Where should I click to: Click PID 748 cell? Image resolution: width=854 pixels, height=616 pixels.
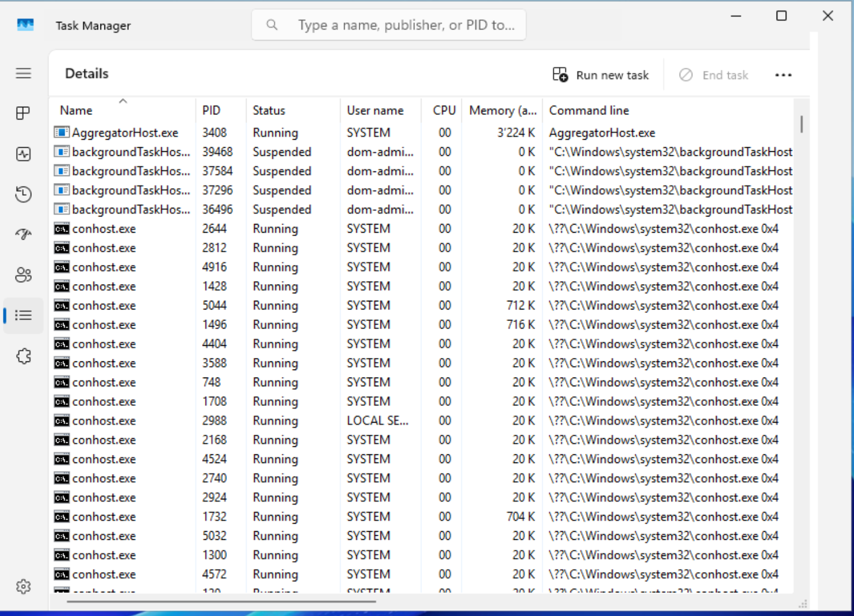tap(211, 382)
